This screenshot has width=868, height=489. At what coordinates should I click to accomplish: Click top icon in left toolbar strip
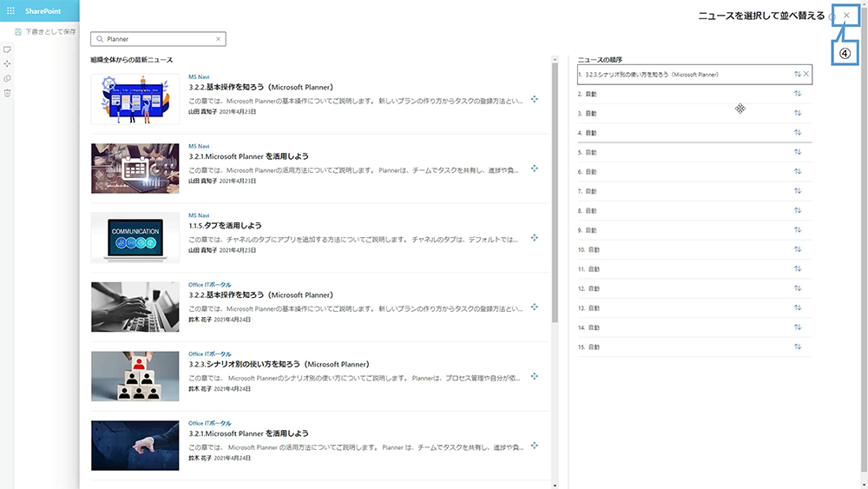click(7, 50)
